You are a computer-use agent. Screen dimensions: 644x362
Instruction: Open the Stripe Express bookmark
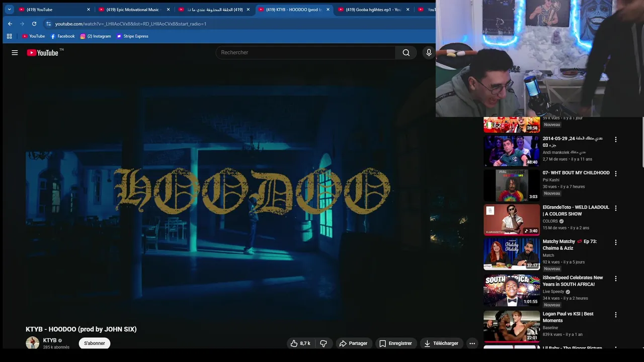(x=132, y=36)
